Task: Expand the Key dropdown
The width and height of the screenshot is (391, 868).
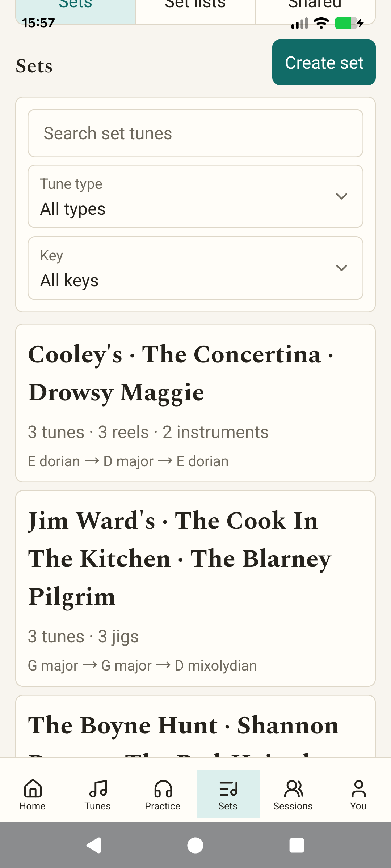Action: pos(195,268)
